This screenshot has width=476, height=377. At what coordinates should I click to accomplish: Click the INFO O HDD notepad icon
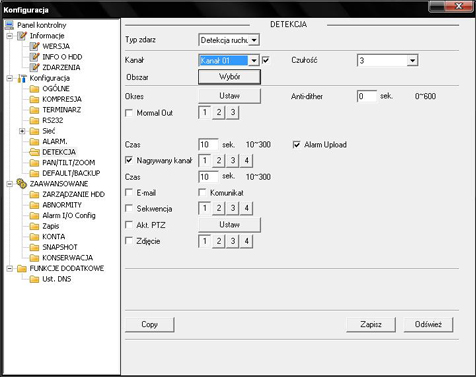tap(34, 57)
